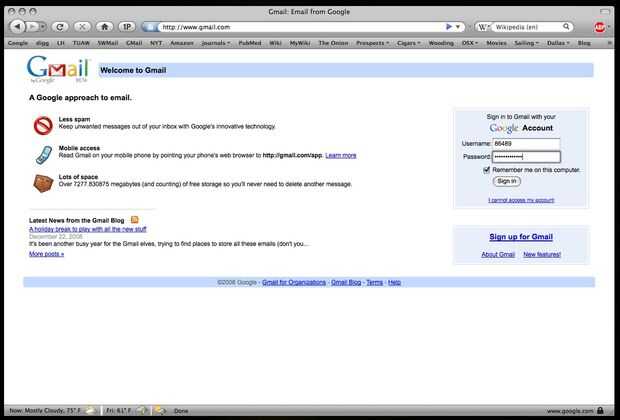
Task: Click the 1P toolbar button
Action: point(127,27)
